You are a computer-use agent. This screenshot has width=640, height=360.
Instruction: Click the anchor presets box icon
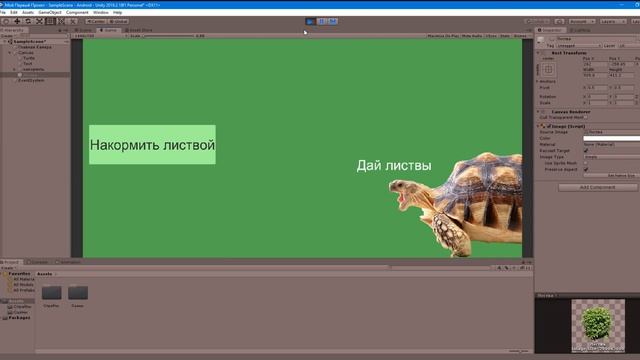[548, 70]
